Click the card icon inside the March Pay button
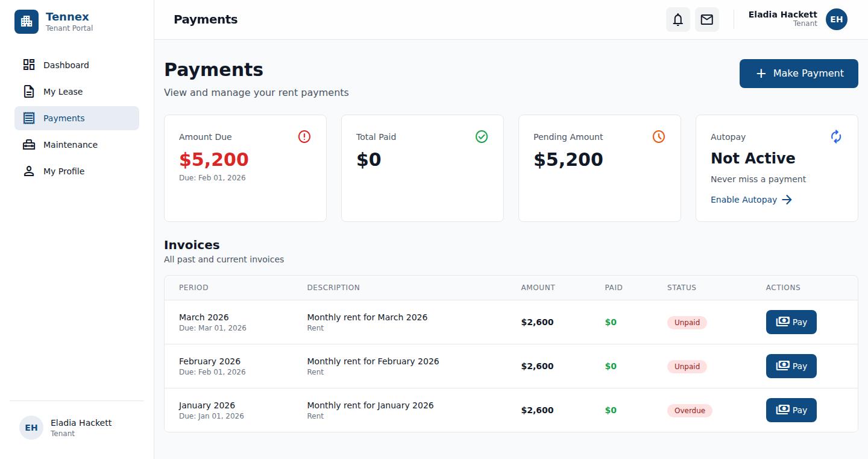 pos(783,321)
